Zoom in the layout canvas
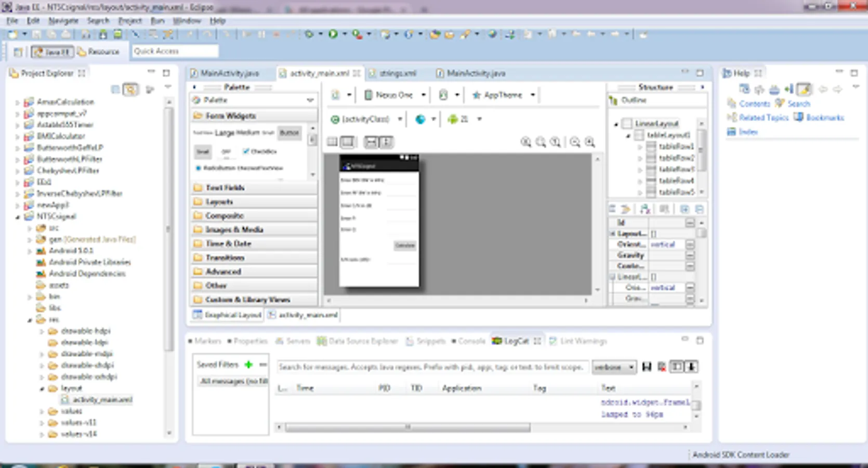Viewport: 868px width, 468px height. pyautogui.click(x=590, y=142)
